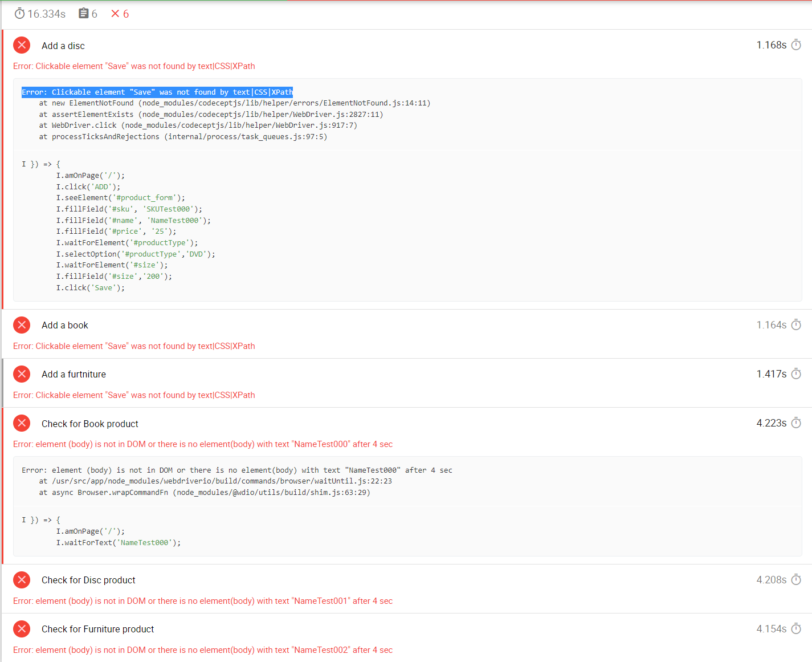Click the 4.208s duration value

(772, 580)
